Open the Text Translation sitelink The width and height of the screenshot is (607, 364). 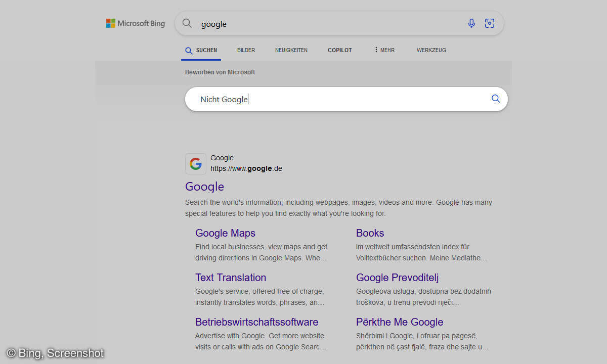click(x=231, y=278)
